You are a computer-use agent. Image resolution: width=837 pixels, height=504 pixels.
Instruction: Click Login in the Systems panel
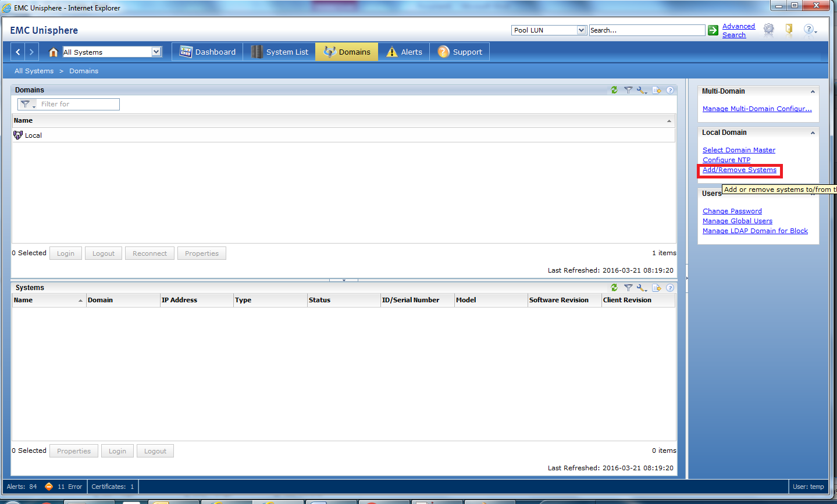(x=117, y=451)
